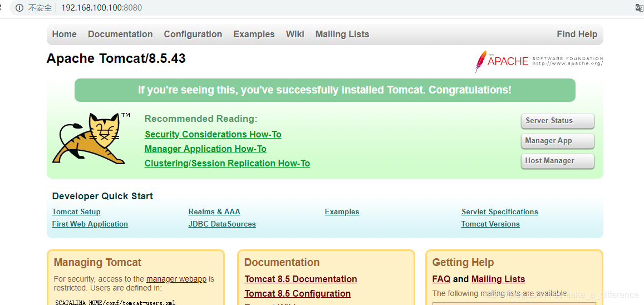Follow the manager webapp link
The height and width of the screenshot is (305, 644).
[x=176, y=279]
